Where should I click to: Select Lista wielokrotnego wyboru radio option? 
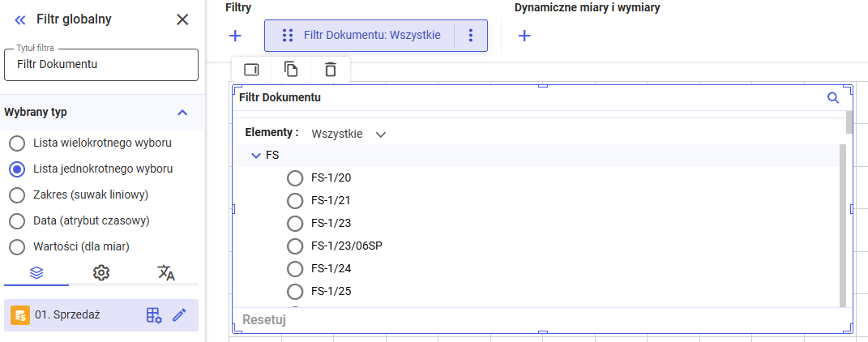click(x=16, y=143)
